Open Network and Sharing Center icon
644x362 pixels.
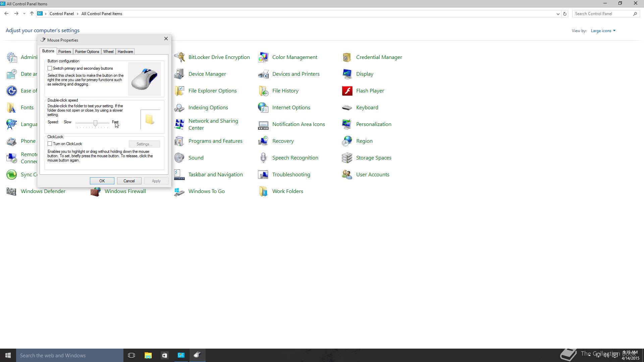[179, 124]
